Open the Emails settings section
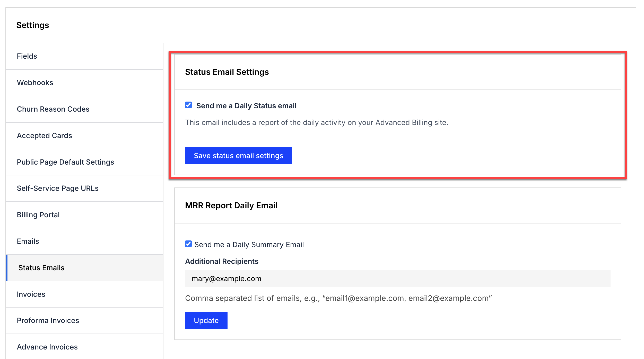The image size is (644, 359). point(84,241)
